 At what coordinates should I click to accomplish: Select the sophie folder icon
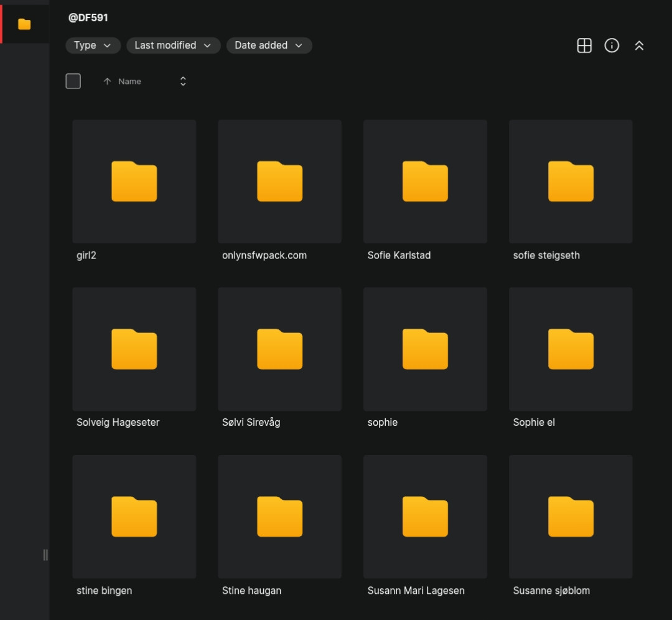425,349
